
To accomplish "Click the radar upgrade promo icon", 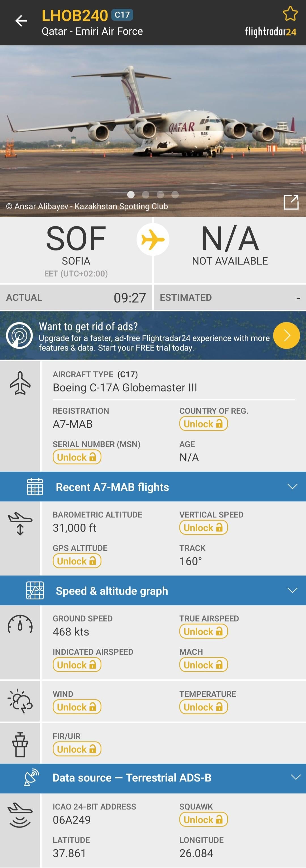I will pos(20,335).
